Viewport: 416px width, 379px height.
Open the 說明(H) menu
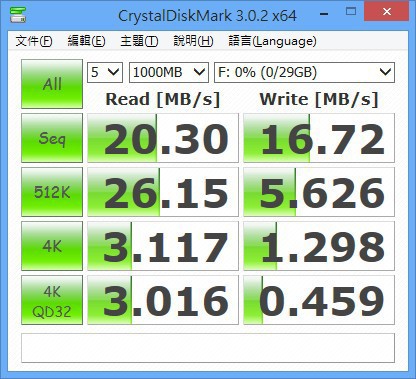coord(193,41)
